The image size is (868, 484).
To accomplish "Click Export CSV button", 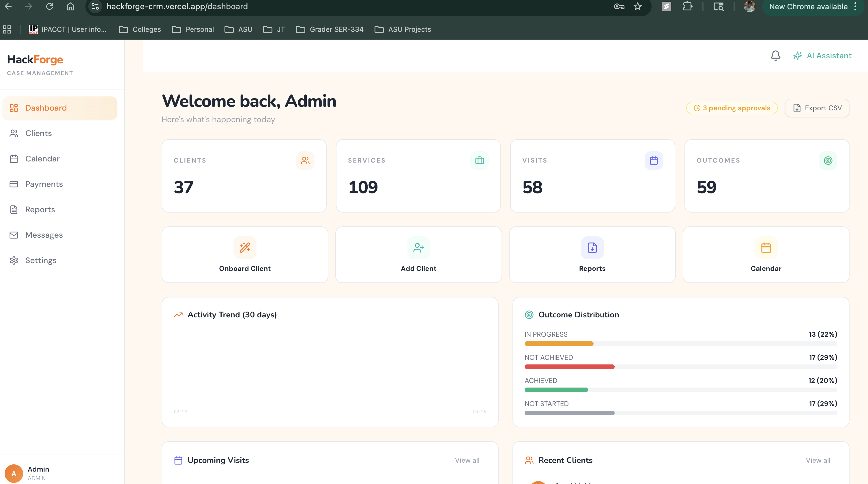I will click(x=817, y=108).
